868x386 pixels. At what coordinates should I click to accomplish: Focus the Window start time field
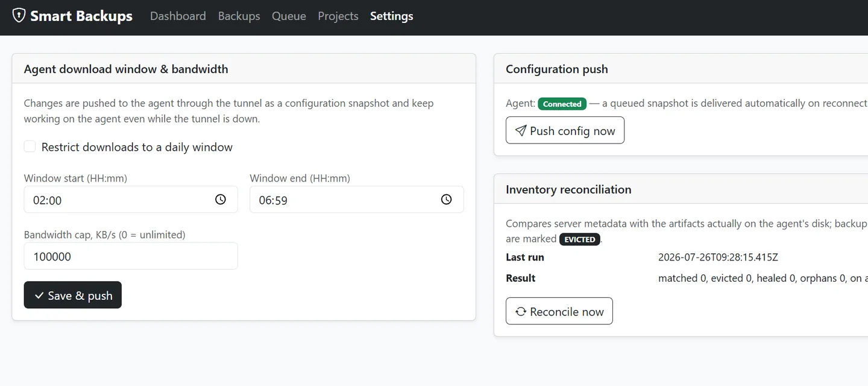click(x=131, y=200)
